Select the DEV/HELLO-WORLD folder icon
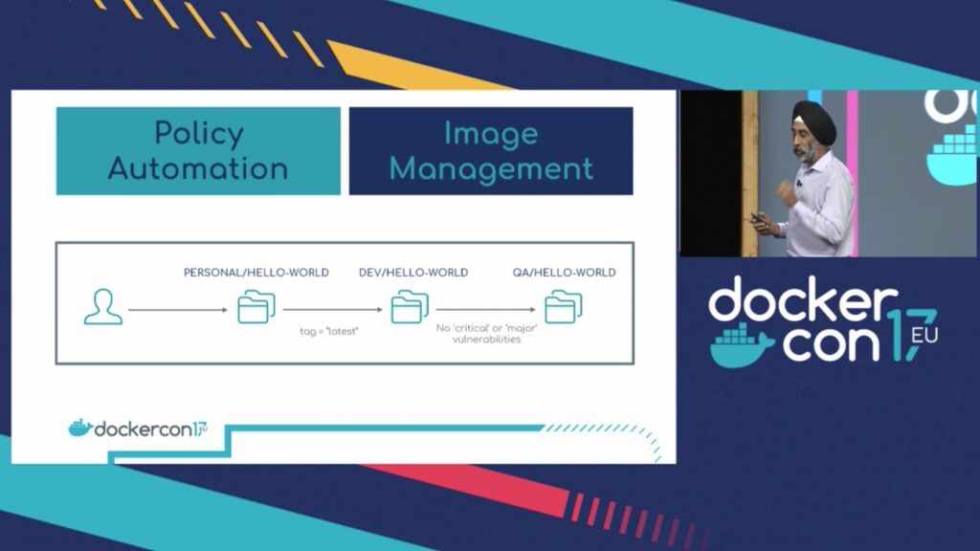This screenshot has height=551, width=980. (x=410, y=307)
